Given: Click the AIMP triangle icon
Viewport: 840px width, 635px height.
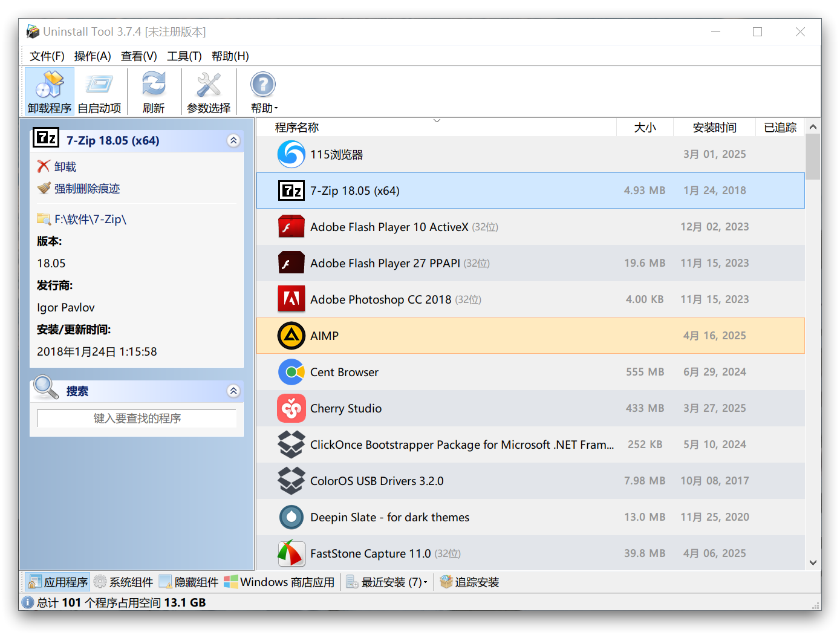Looking at the screenshot, I should point(291,336).
